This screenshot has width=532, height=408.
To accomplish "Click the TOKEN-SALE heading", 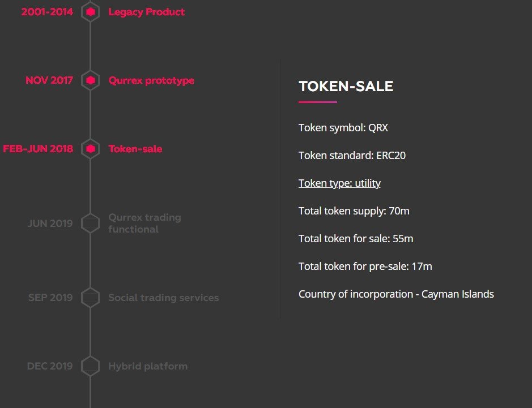I will tap(346, 86).
